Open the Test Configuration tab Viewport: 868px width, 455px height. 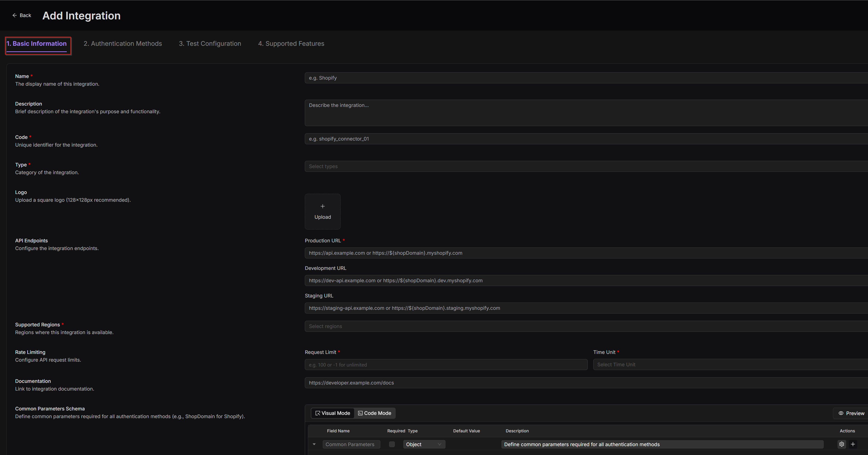click(x=210, y=43)
